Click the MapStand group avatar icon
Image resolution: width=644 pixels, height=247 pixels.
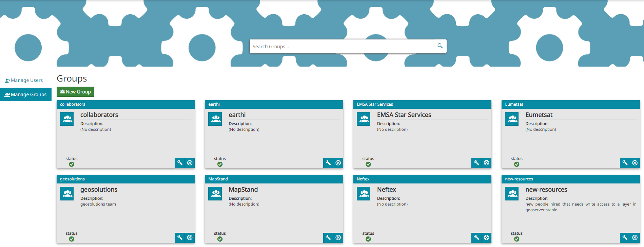215,194
